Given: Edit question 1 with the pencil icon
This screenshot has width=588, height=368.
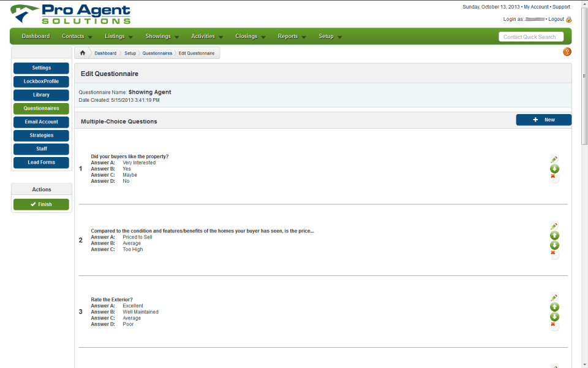Looking at the screenshot, I should pyautogui.click(x=554, y=159).
